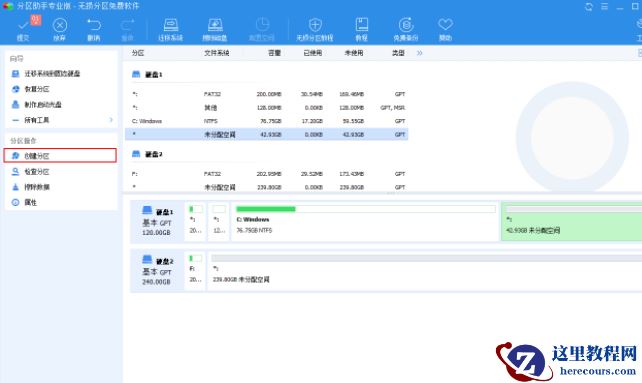The width and height of the screenshot is (642, 383).
Task: Click the File System (文件系统) column header
Action: pyautogui.click(x=217, y=53)
